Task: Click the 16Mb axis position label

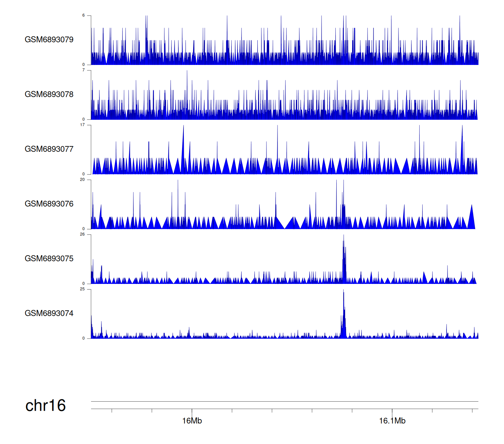Action: 192,421
